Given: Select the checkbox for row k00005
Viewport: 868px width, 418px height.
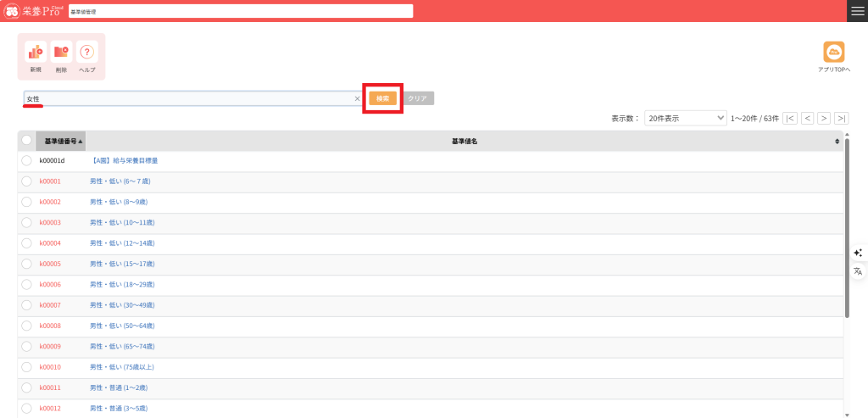Looking at the screenshot, I should pos(26,264).
